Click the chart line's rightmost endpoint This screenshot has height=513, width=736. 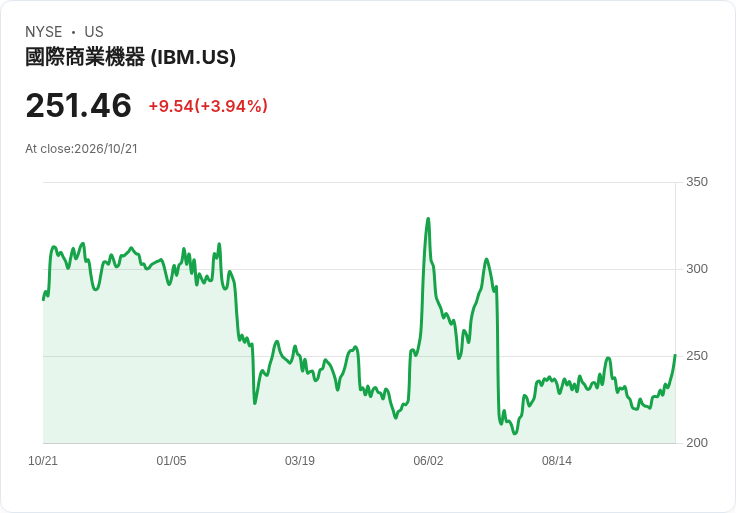(x=675, y=355)
